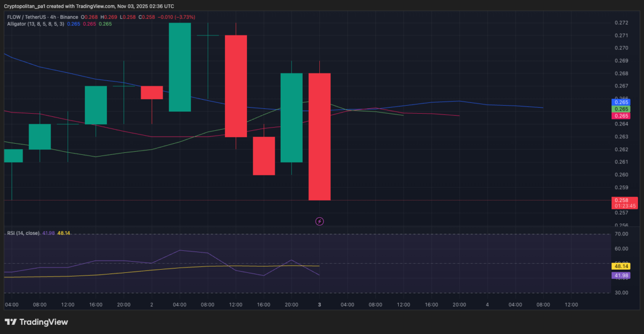Screen dimensions: 644x334
Task: Click the green 0.265 Alligator price tag
Action: pyautogui.click(x=621, y=109)
